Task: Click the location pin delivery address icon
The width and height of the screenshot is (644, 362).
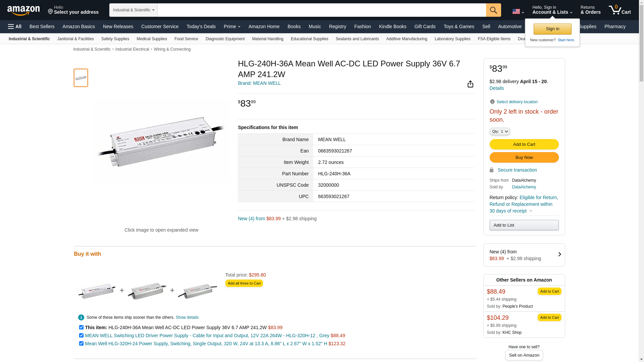Action: (51, 12)
